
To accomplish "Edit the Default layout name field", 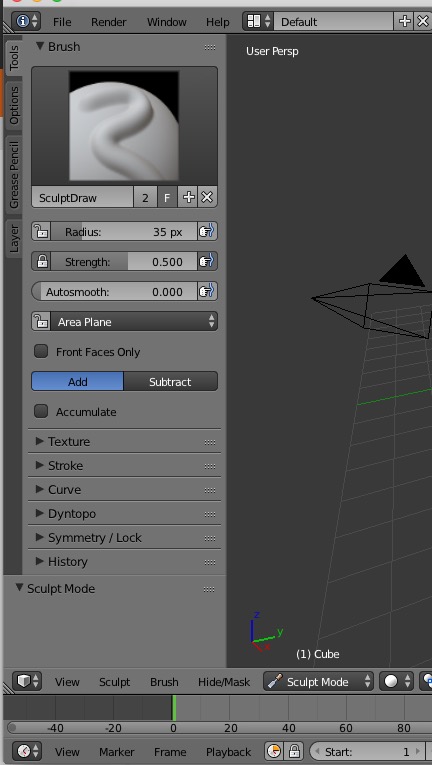I will (x=334, y=21).
